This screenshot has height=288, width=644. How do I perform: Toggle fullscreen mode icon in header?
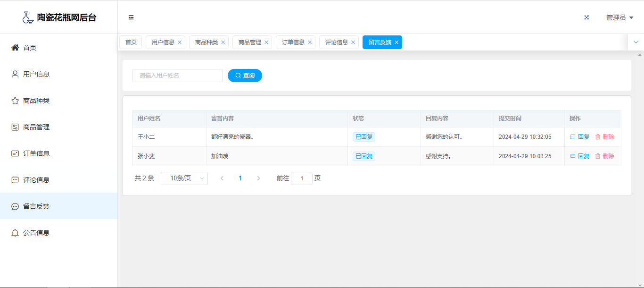[586, 17]
